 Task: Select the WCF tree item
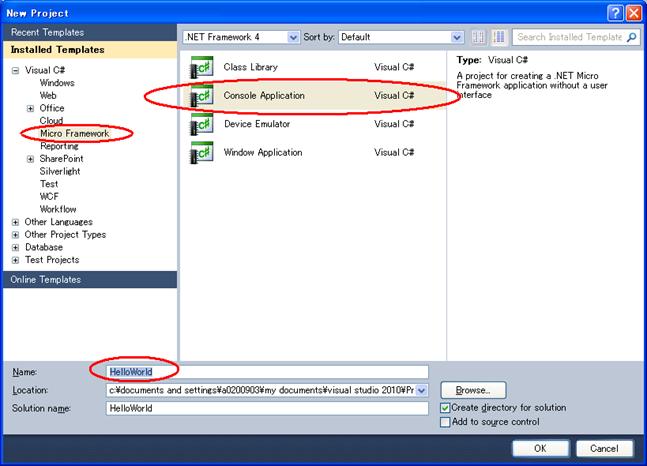click(x=49, y=196)
